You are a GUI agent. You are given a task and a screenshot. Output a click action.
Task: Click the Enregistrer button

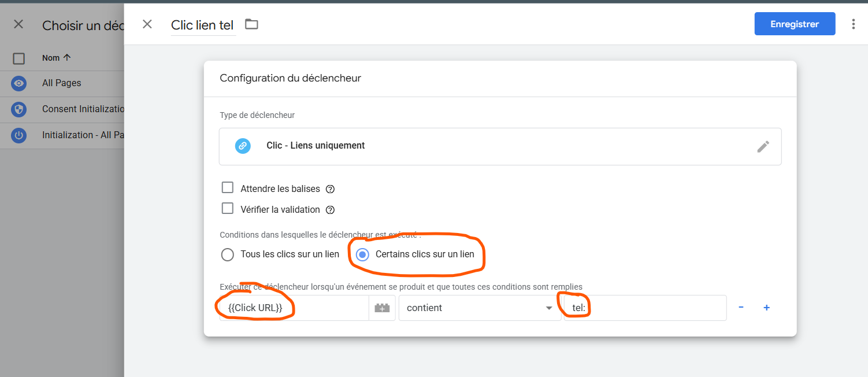click(794, 24)
